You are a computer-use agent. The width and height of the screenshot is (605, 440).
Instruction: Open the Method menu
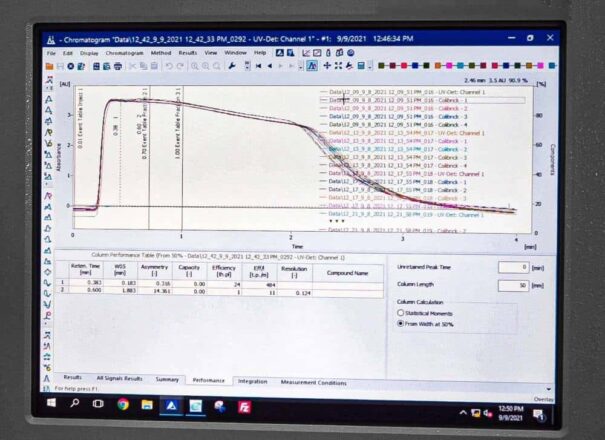pos(161,53)
